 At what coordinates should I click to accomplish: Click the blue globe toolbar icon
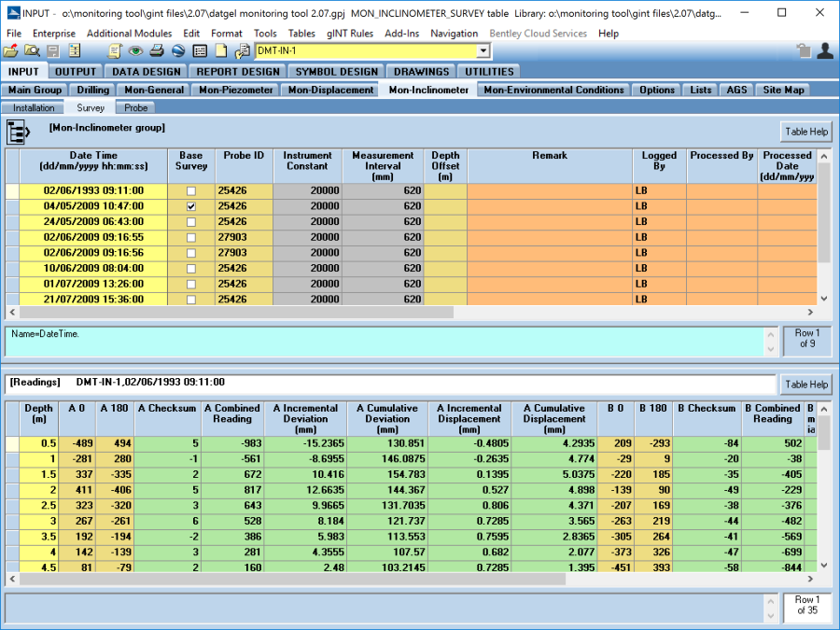point(177,51)
